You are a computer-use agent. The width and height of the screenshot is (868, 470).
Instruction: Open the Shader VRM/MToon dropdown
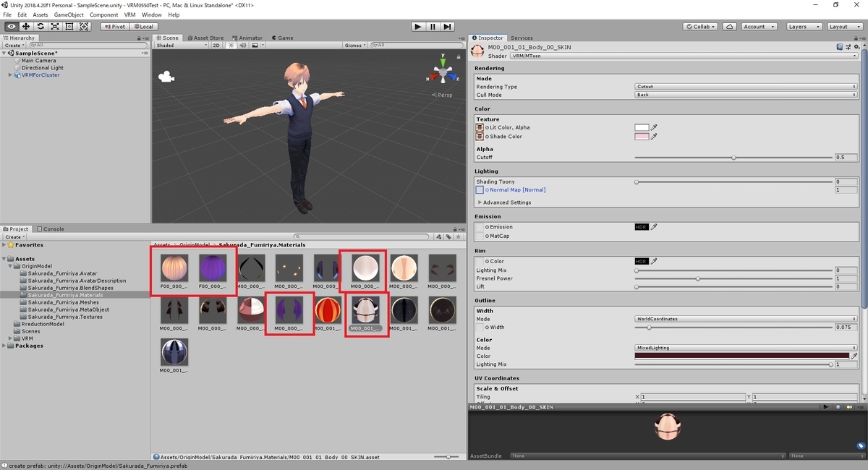(x=683, y=56)
